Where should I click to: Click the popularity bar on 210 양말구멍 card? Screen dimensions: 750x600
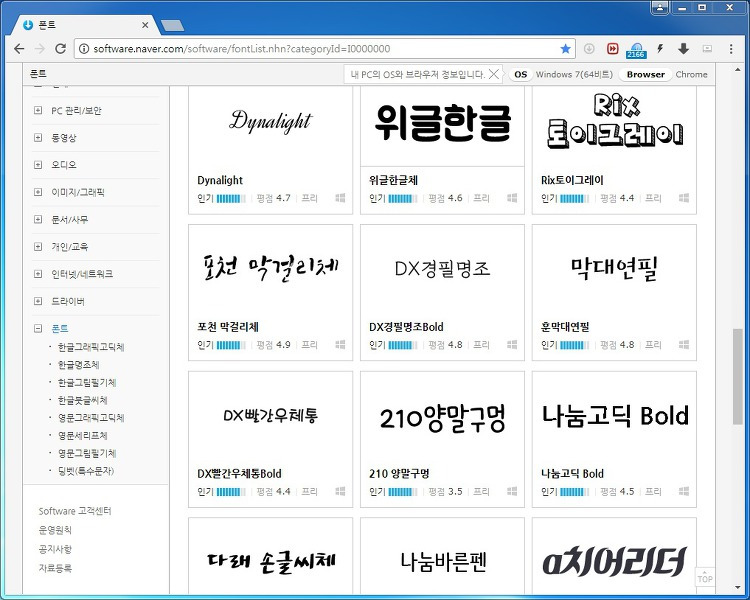(x=403, y=491)
